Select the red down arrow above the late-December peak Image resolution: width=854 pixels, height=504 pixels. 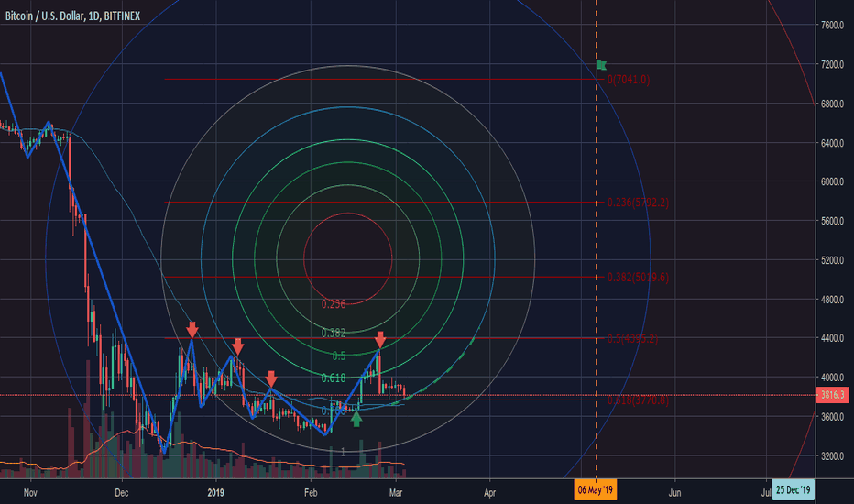tap(192, 330)
